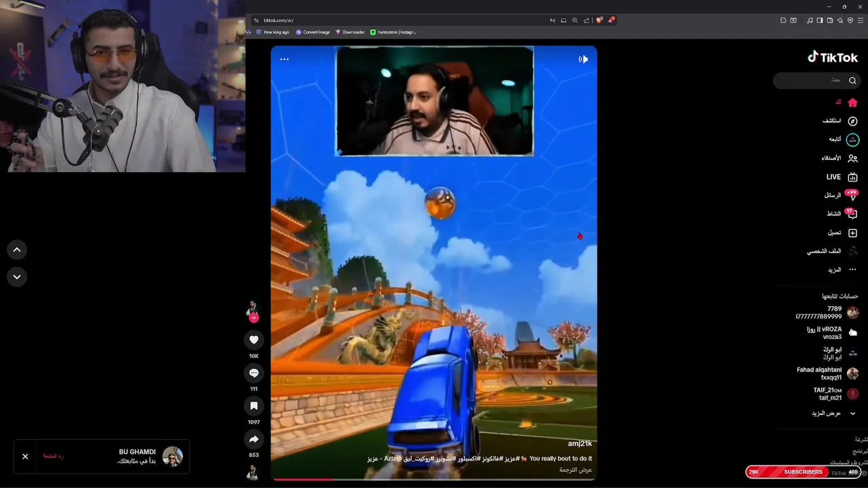Open browser media control music icon

pos(810,20)
